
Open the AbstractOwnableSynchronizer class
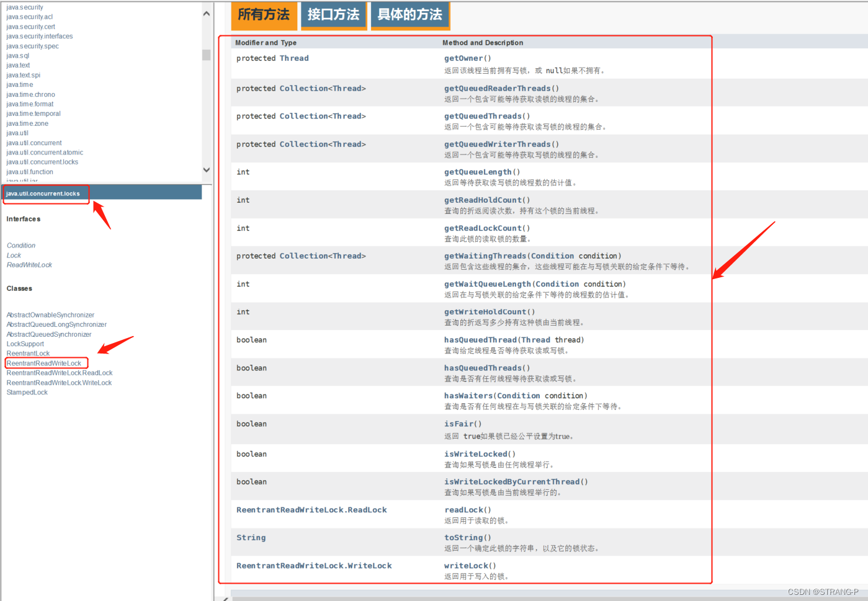[x=50, y=315]
